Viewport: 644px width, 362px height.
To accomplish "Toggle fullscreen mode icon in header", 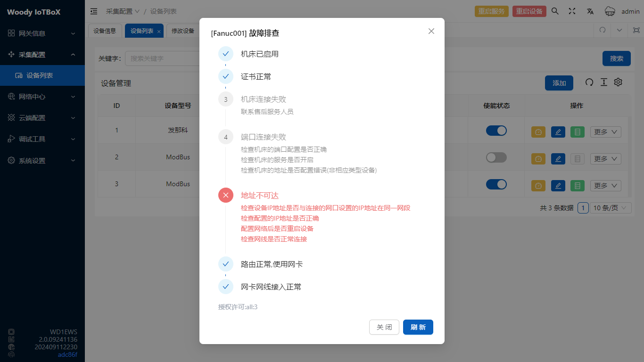I will [572, 11].
